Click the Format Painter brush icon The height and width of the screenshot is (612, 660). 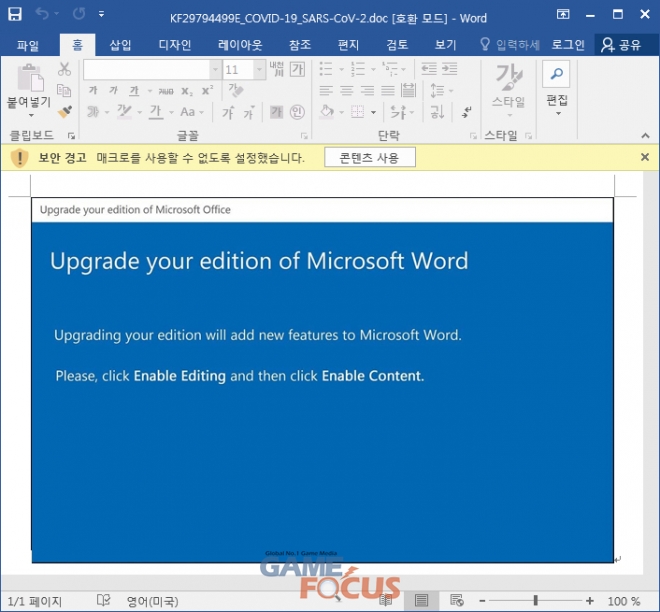[65, 112]
